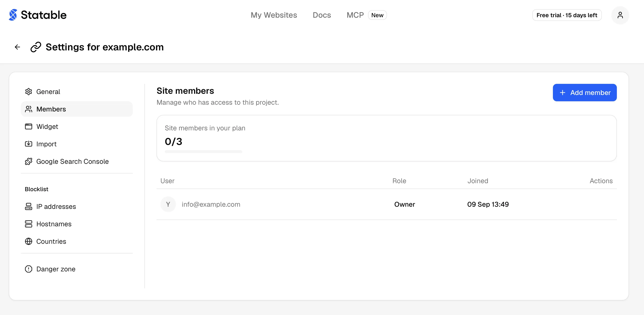Click the Free trial 15 days left badge
644x315 pixels.
point(567,15)
